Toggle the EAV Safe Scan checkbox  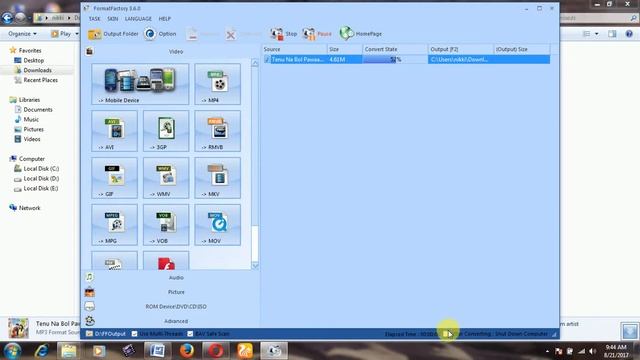click(190, 334)
